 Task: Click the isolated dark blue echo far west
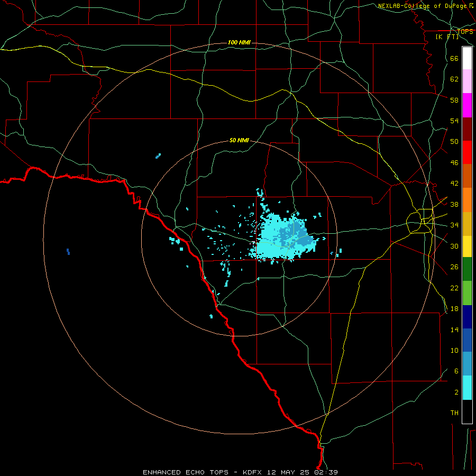coord(68,251)
